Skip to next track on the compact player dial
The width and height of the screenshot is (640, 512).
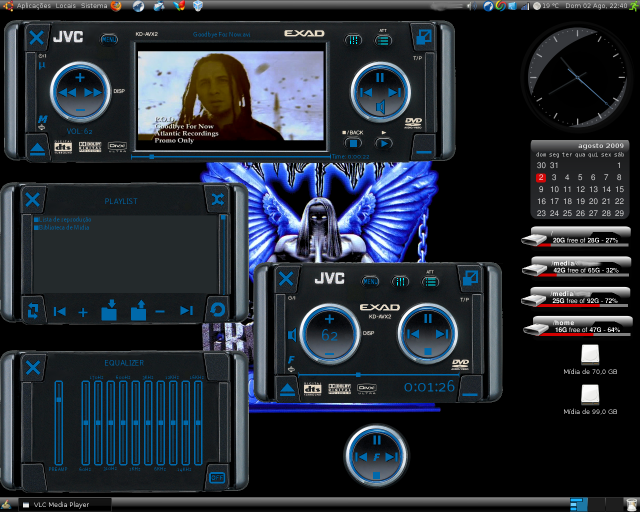coord(442,334)
